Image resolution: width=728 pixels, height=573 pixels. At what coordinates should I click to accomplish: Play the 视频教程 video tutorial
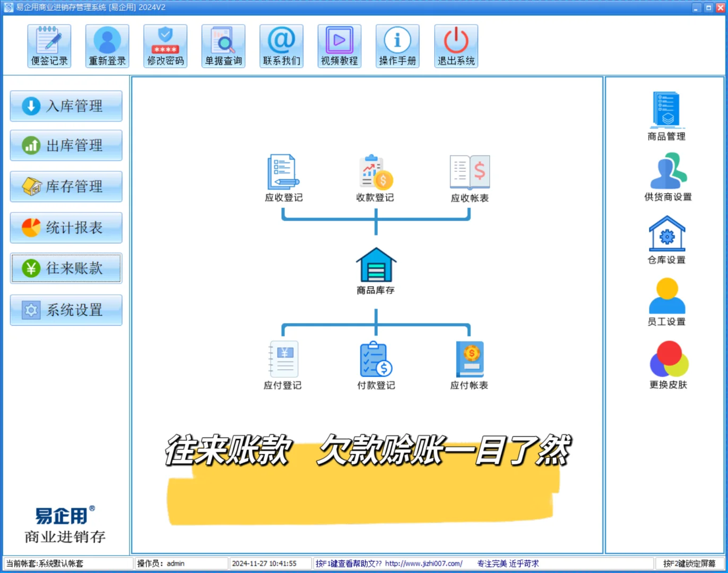pos(339,46)
